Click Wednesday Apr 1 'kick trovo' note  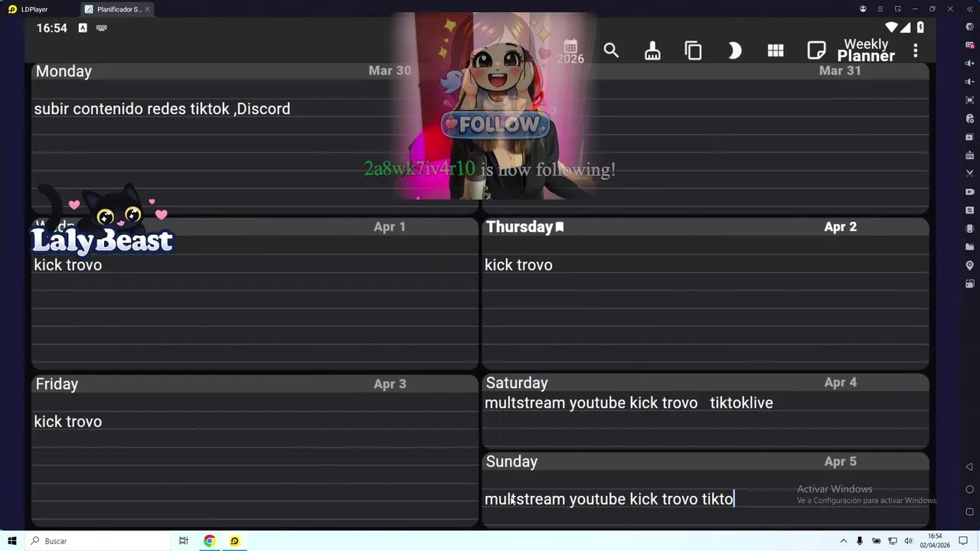point(67,265)
